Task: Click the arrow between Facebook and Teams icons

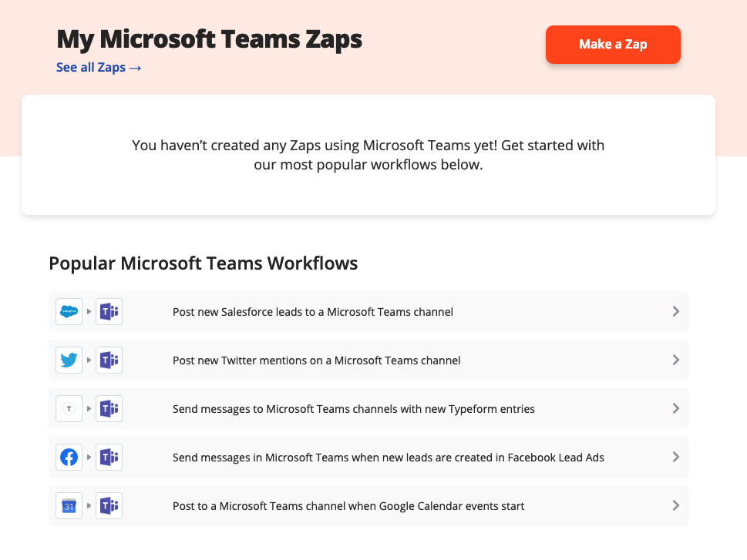Action: [x=89, y=457]
